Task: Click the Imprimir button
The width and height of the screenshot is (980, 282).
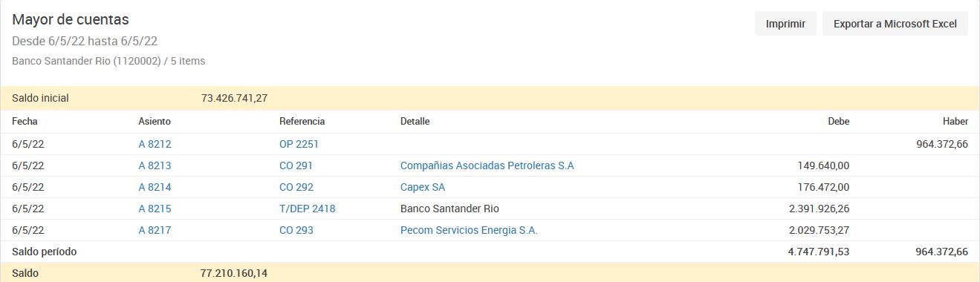Action: (785, 24)
